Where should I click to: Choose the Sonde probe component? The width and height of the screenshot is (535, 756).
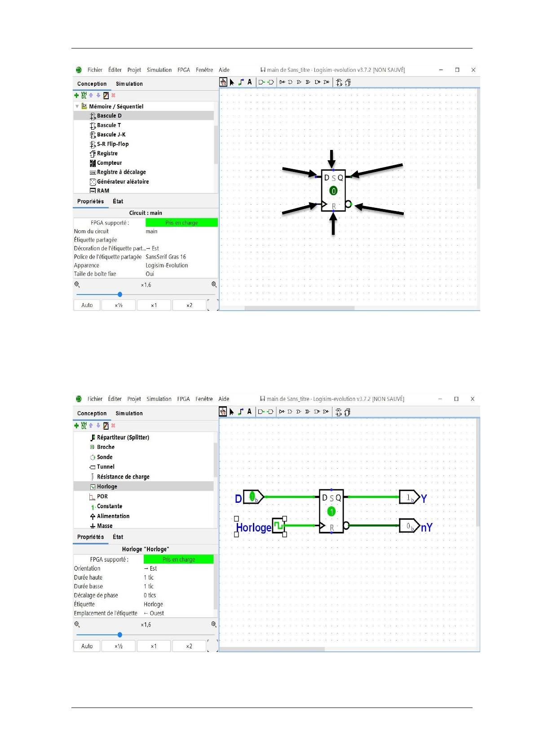[x=105, y=457]
